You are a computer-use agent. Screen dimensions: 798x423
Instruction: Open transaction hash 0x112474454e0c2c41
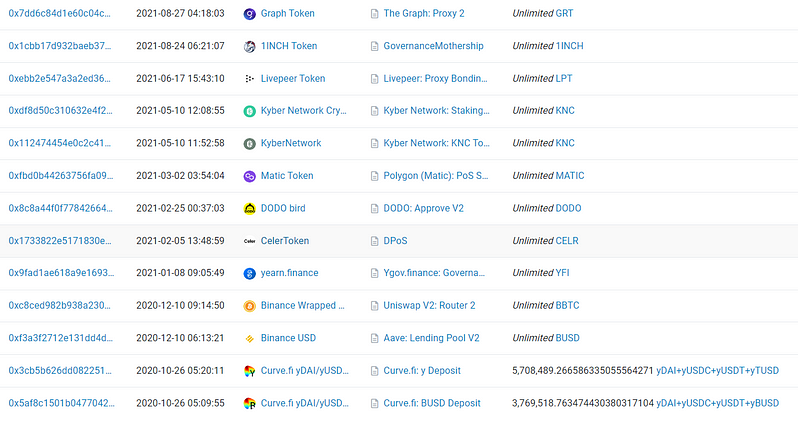[60, 143]
